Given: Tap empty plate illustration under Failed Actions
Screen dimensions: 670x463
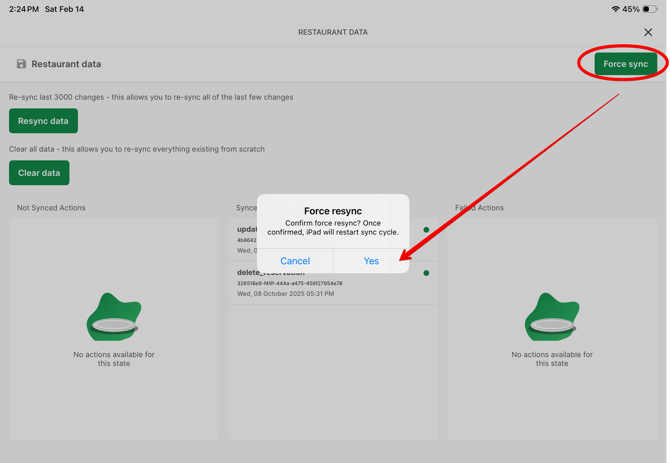Looking at the screenshot, I should (x=551, y=319).
